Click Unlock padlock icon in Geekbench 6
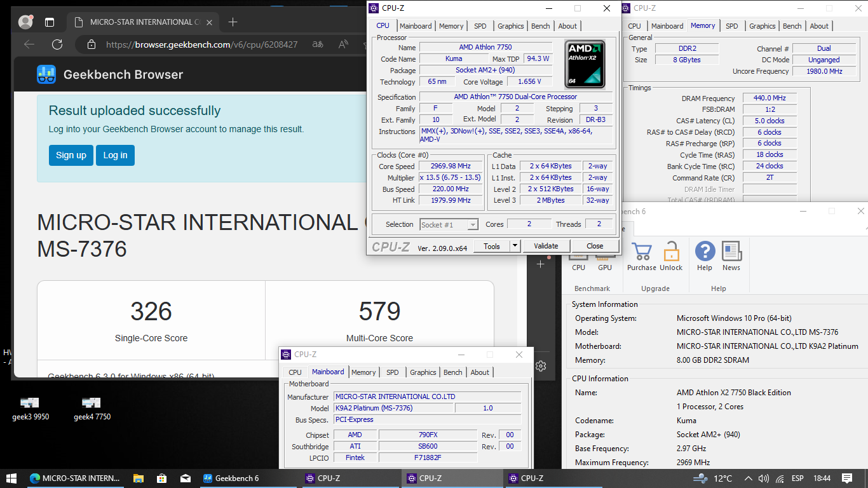 pos(671,252)
